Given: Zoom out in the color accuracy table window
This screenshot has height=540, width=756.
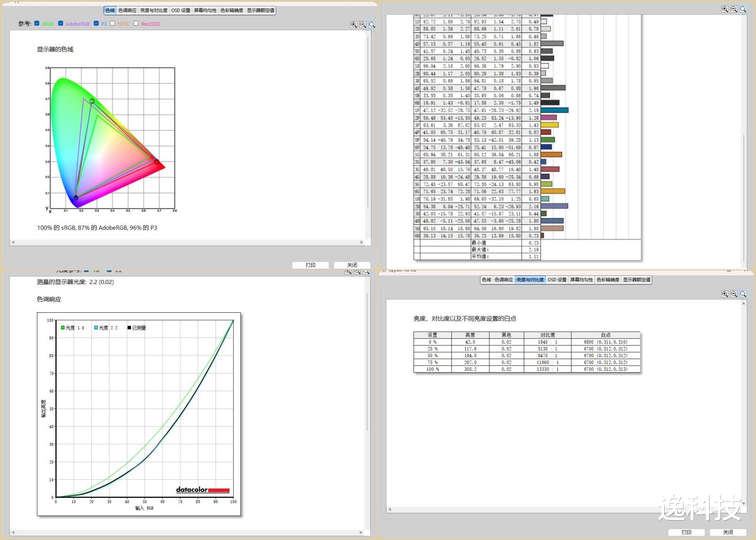Looking at the screenshot, I should pyautogui.click(x=733, y=9).
